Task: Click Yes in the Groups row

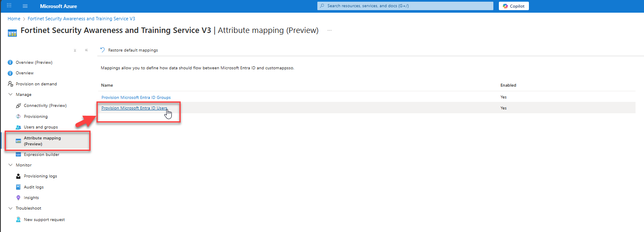Action: click(x=504, y=97)
